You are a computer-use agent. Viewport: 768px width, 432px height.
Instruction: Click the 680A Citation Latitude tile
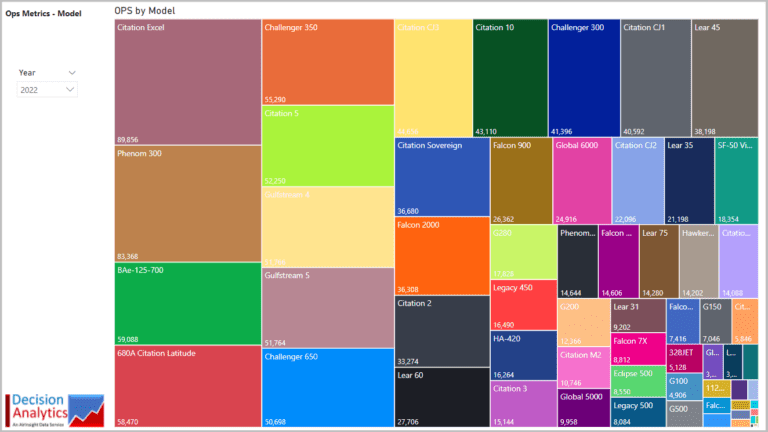[188, 386]
